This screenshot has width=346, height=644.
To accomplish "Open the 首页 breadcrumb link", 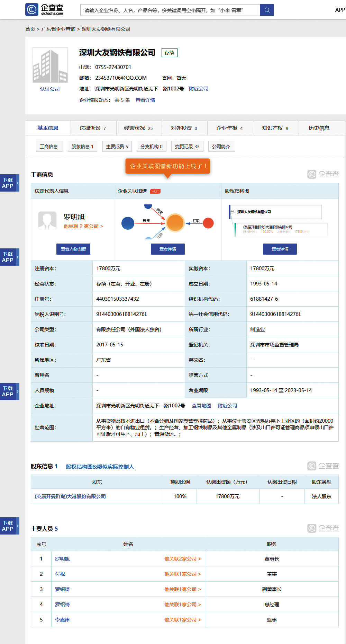I will click(30, 29).
